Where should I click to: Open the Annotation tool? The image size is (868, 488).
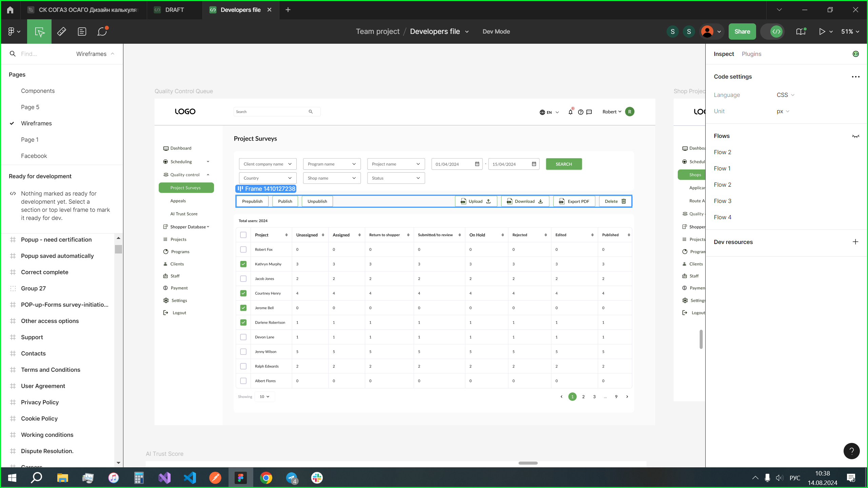click(82, 32)
